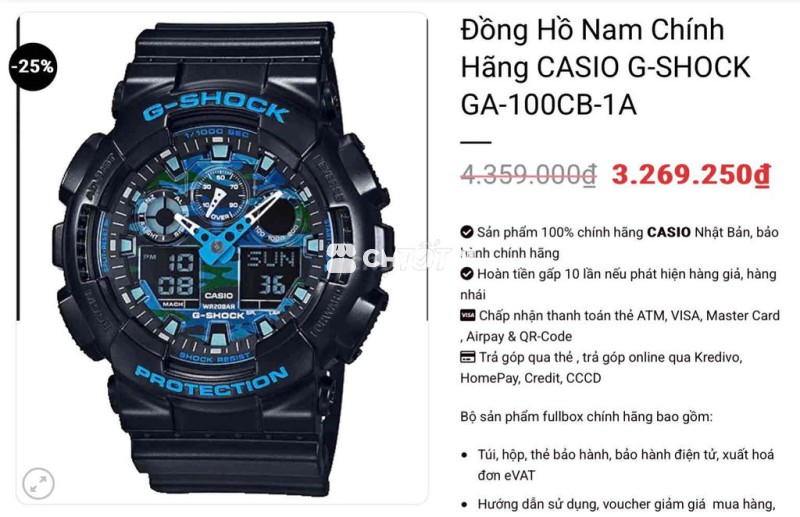Click the -25% discount badge
This screenshot has height=517, width=800.
click(33, 66)
